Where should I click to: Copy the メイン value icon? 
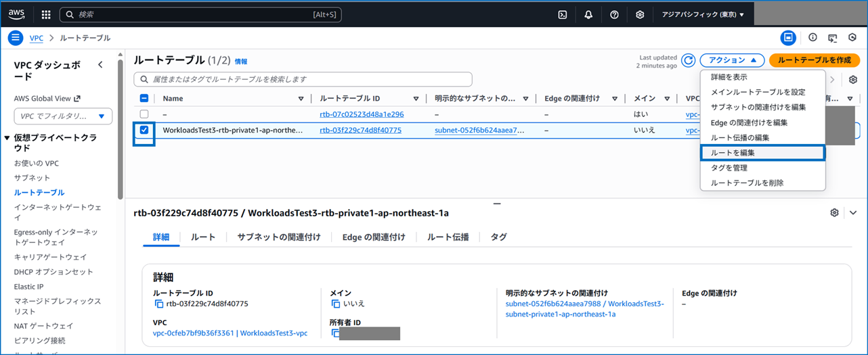click(336, 304)
